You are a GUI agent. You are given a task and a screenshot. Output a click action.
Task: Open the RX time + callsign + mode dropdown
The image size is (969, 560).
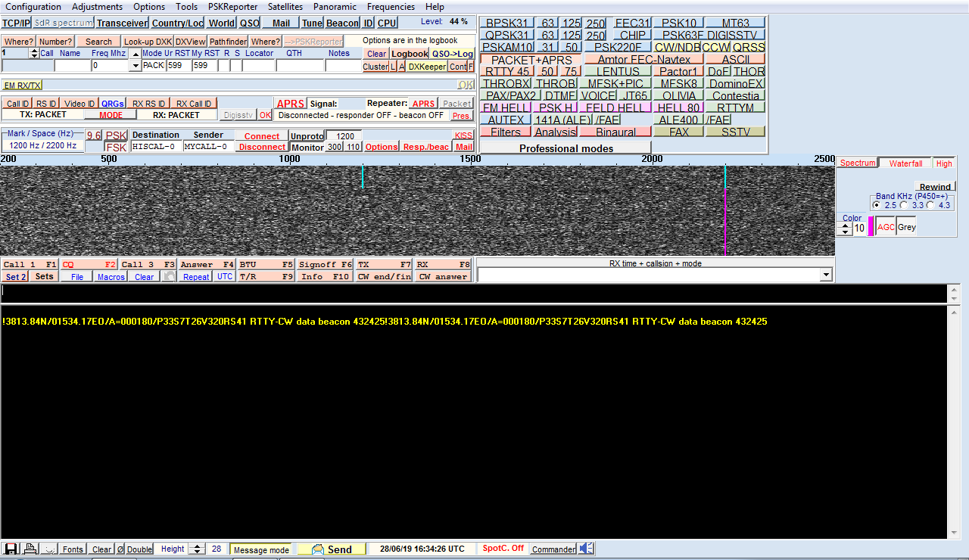coord(826,275)
